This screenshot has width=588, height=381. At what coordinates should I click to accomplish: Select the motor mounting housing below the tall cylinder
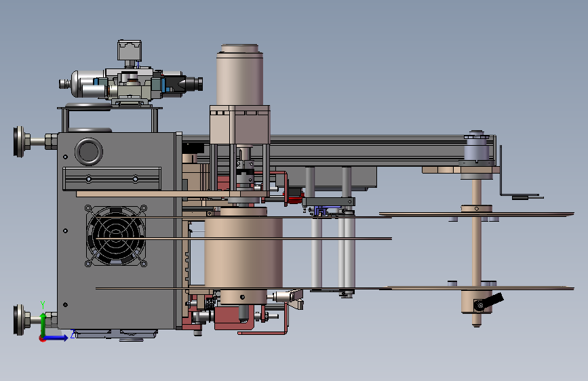click(239, 125)
